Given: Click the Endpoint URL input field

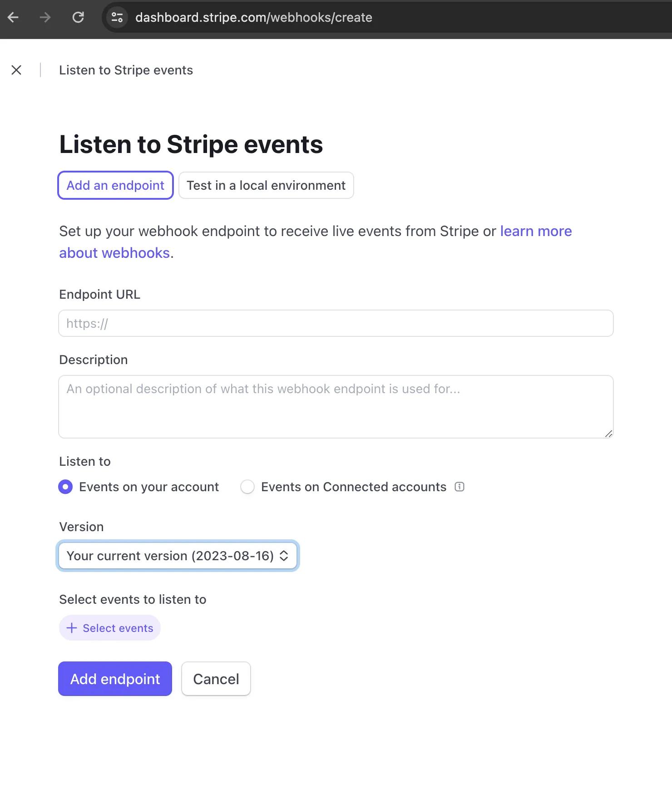Looking at the screenshot, I should coord(336,323).
